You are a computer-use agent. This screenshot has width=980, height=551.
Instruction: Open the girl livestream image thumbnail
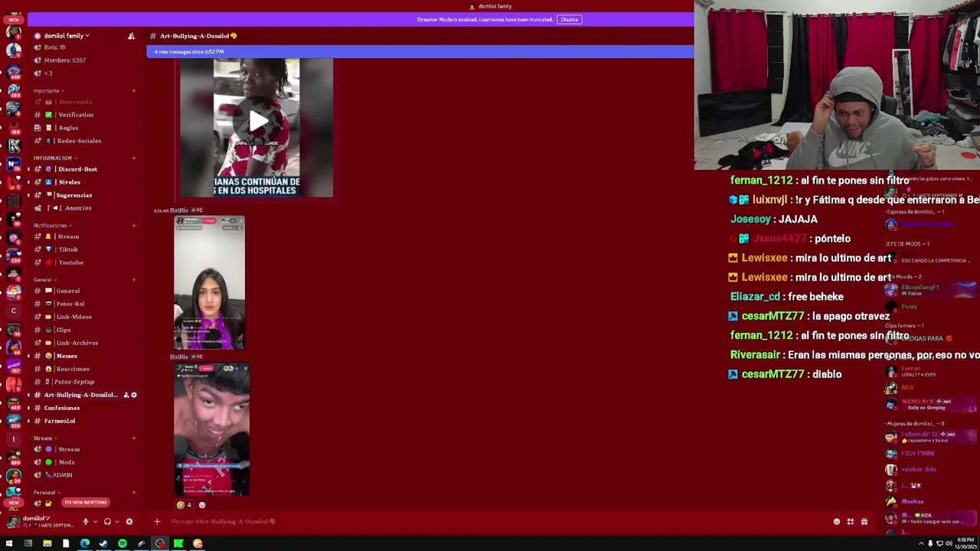(209, 282)
